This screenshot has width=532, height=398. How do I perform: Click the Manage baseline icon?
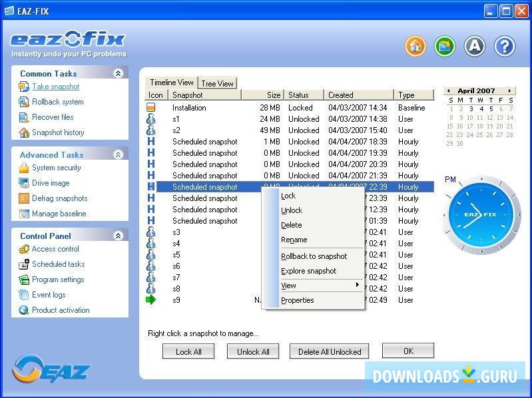point(24,214)
